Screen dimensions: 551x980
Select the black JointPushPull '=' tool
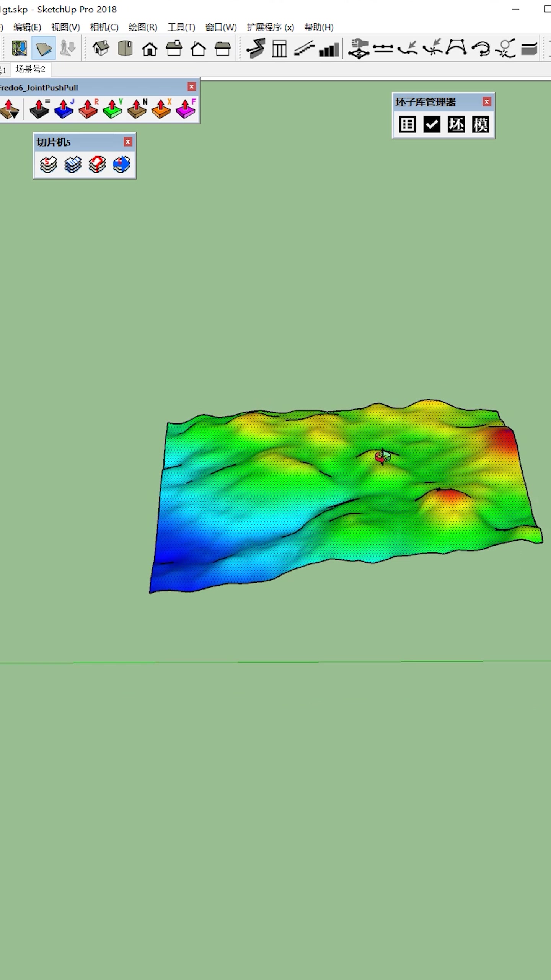tap(39, 109)
